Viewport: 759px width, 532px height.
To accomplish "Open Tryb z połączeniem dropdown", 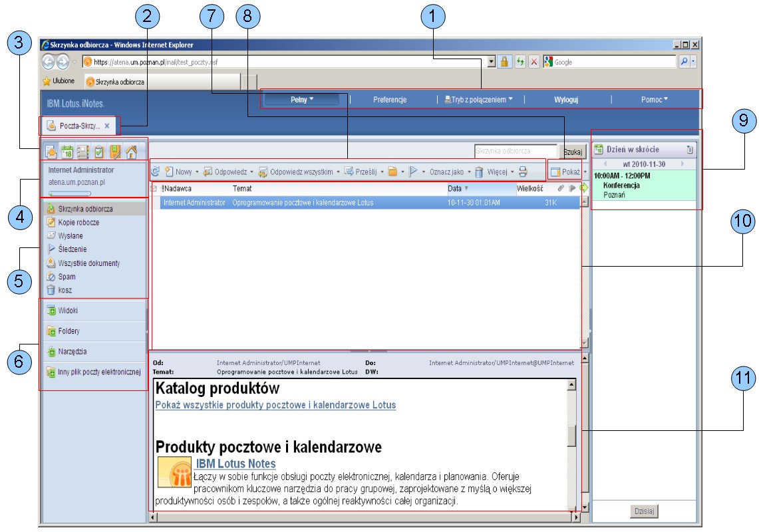I will (x=478, y=99).
